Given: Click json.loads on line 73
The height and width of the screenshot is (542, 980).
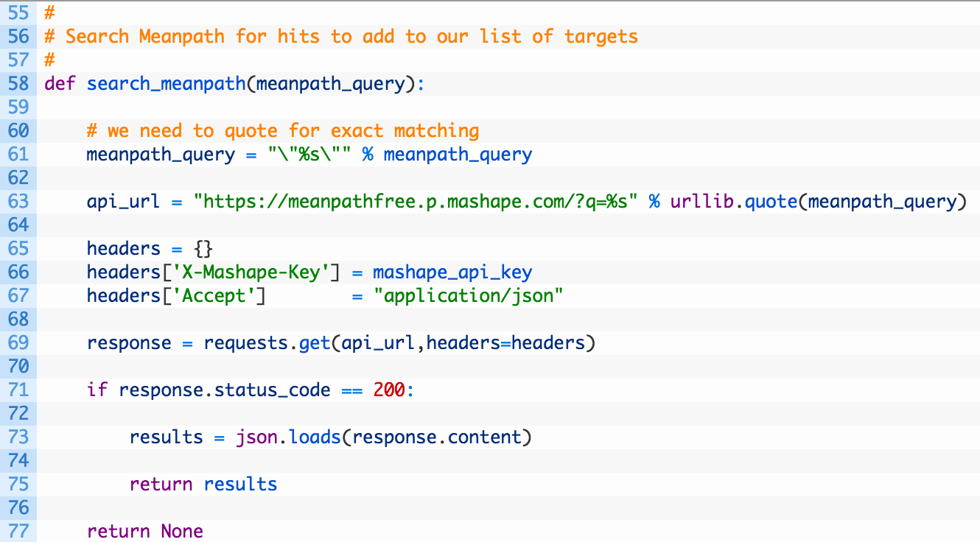Looking at the screenshot, I should pyautogui.click(x=288, y=437).
